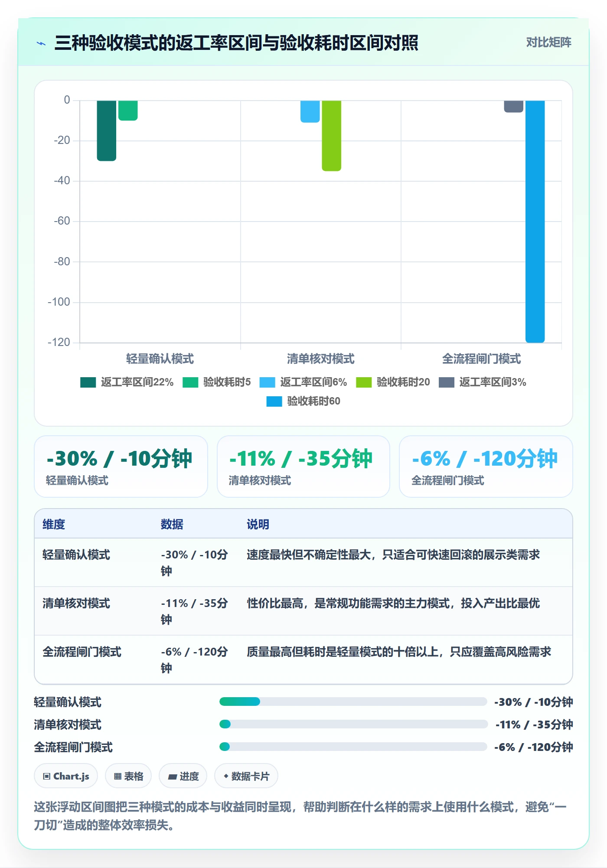Screen dimensions: 607x868
Task: Click the short green bar next to the dark green bar
Action: 128,111
